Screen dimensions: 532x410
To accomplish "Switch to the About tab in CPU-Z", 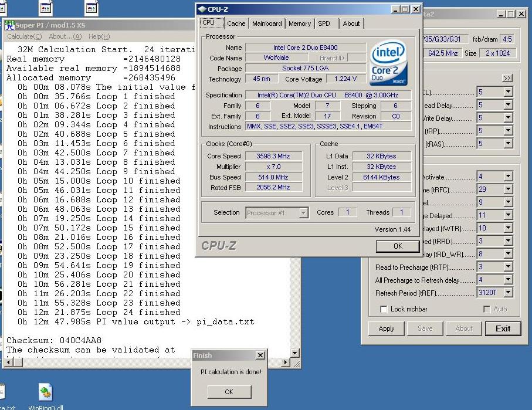I will point(351,23).
